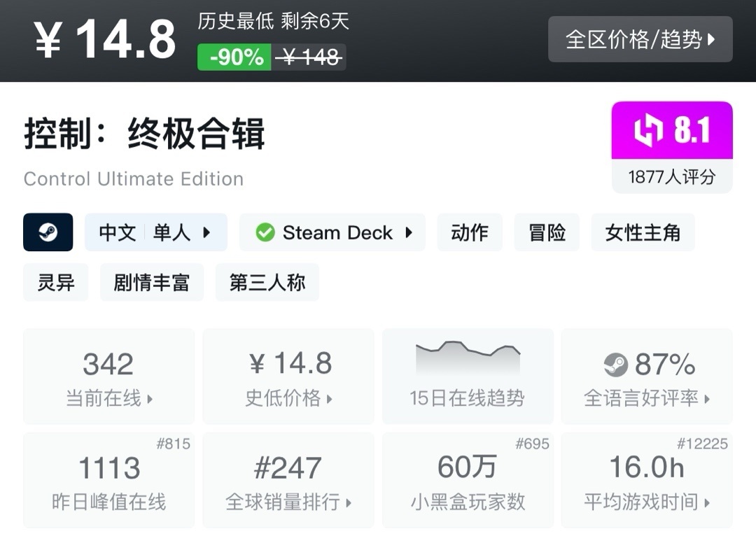This screenshot has height=536, width=756.
Task: Click the green Steam Deck verified checkmark
Action: (x=265, y=232)
